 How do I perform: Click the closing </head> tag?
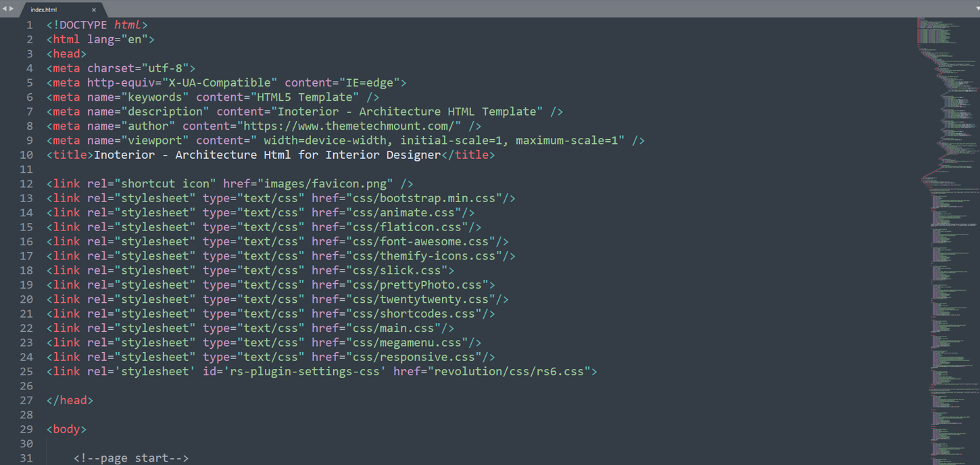coord(70,401)
